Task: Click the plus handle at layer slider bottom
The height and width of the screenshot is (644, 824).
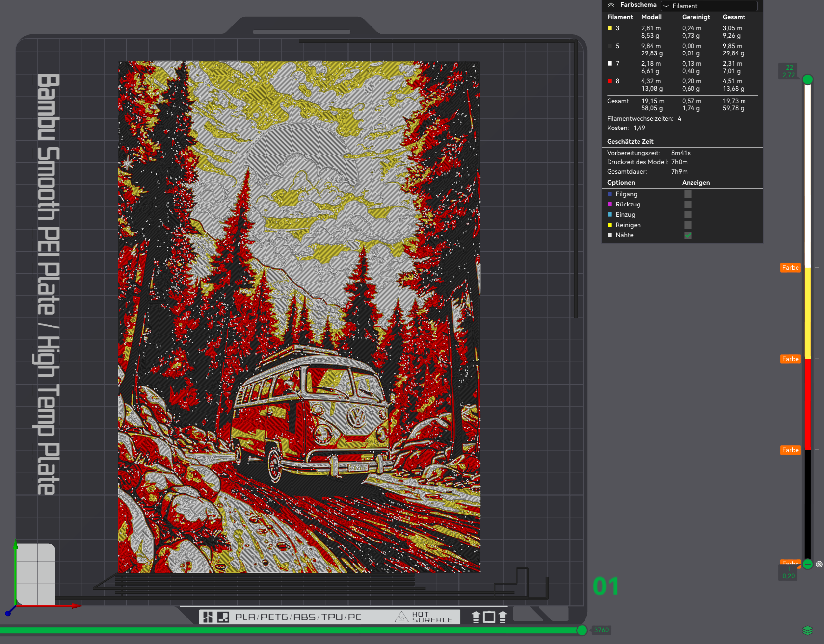Action: tap(808, 564)
